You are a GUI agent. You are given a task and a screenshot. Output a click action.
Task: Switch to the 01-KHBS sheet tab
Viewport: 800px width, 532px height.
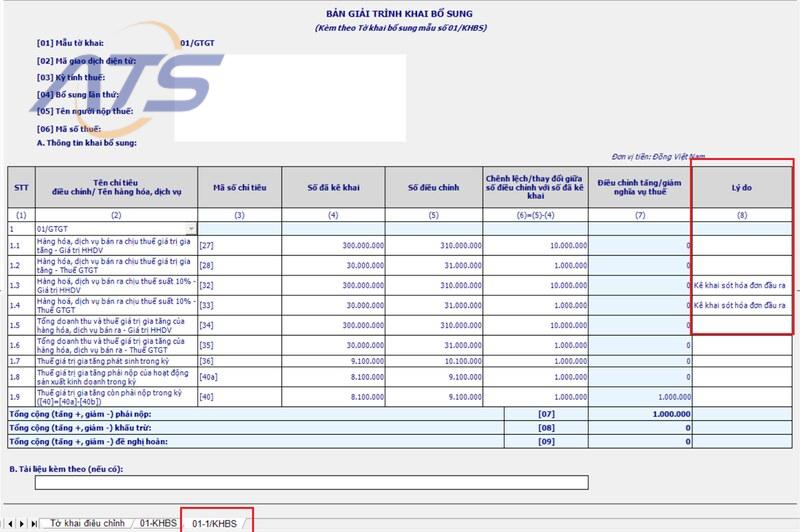(x=158, y=523)
